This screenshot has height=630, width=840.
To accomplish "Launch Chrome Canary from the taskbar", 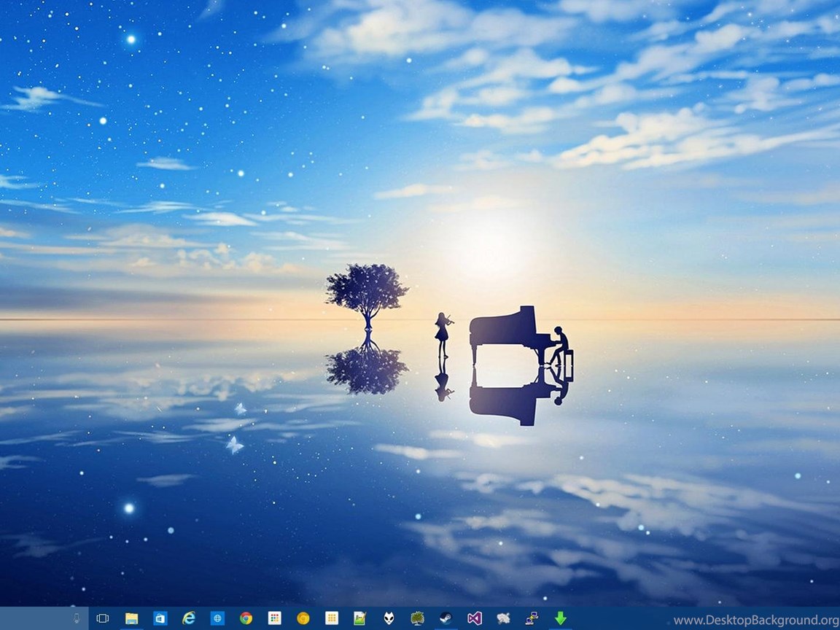I will pyautogui.click(x=303, y=619).
